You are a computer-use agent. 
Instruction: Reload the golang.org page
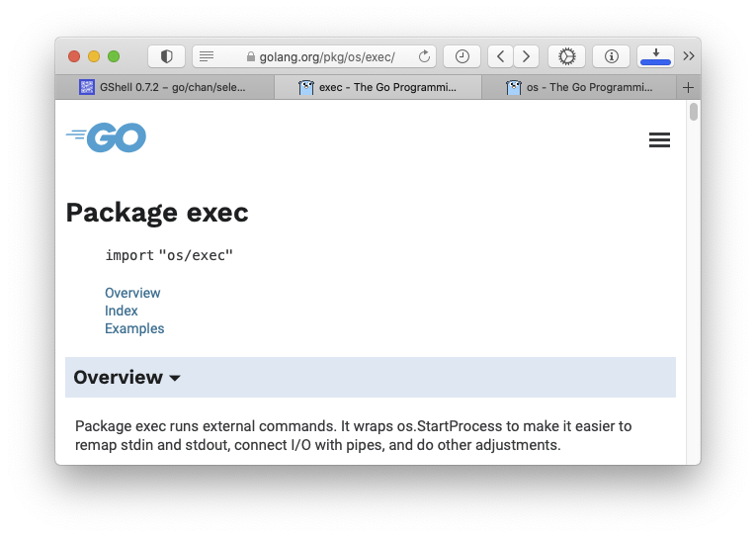[x=424, y=56]
